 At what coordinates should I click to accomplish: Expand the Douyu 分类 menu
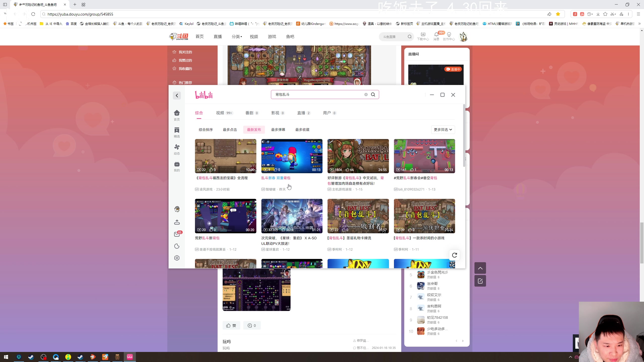pos(237,37)
